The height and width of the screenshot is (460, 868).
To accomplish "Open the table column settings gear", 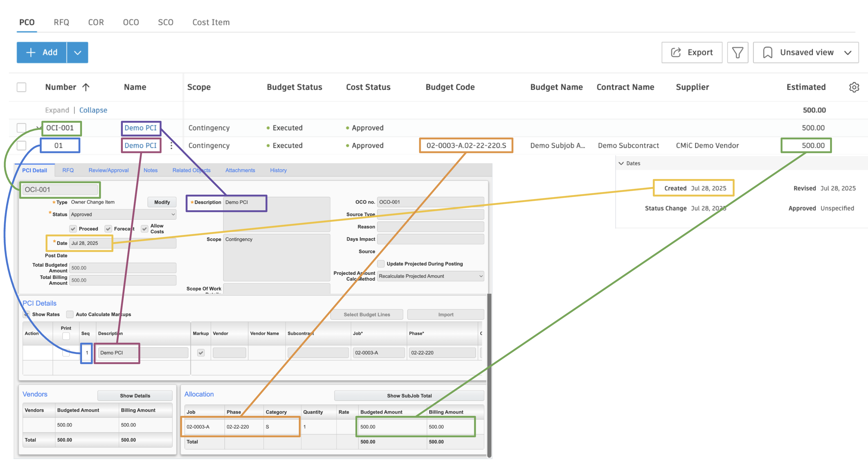I will coord(854,87).
